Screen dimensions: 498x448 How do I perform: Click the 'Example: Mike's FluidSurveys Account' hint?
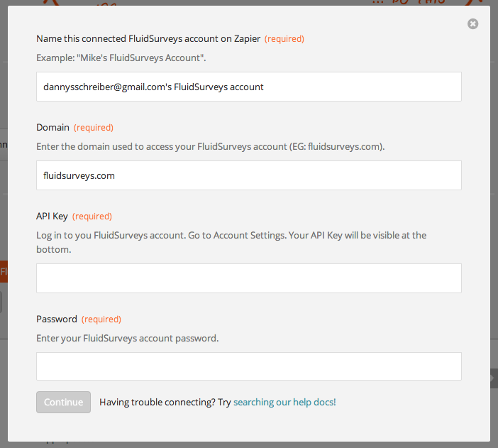point(121,58)
